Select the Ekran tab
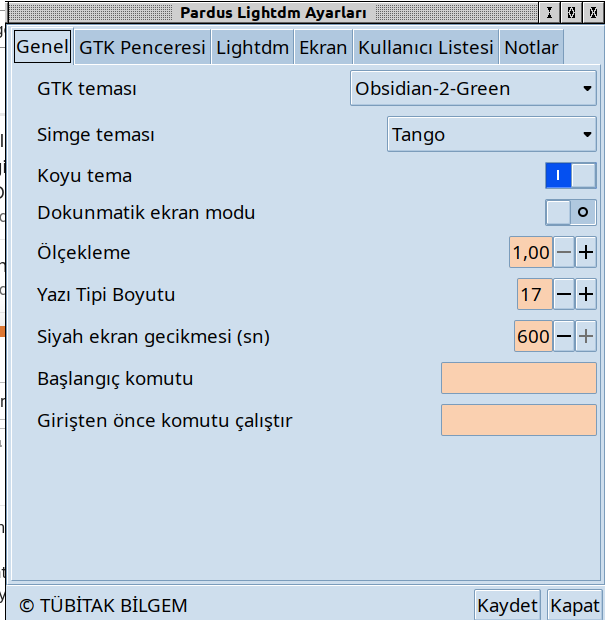Image resolution: width=605 pixels, height=620 pixels. [x=323, y=48]
